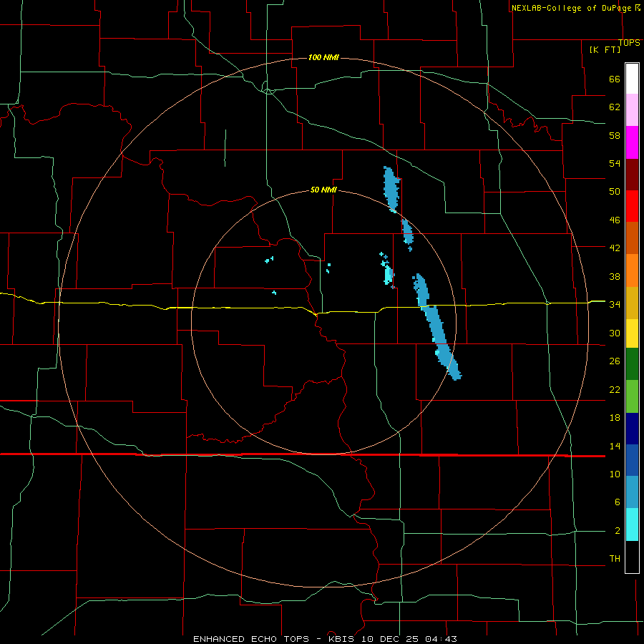Click the black TH swatch at the legend bottom
The height and width of the screenshot is (644, 644).
tap(632, 557)
